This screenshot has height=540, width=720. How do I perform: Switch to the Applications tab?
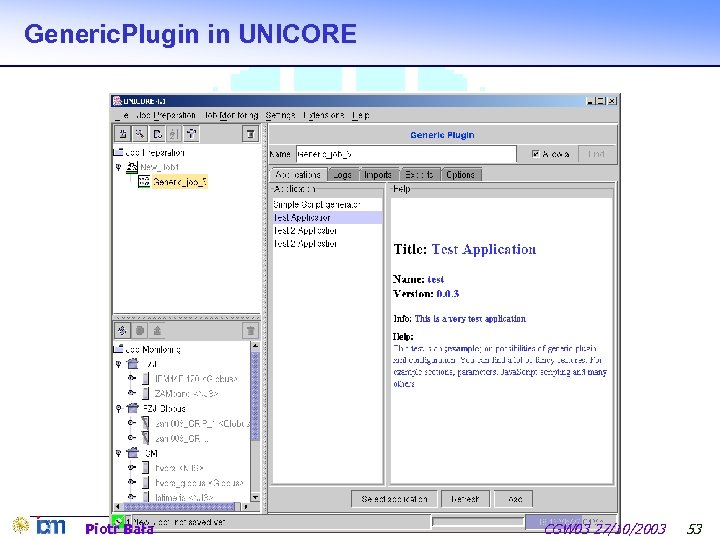pyautogui.click(x=298, y=174)
